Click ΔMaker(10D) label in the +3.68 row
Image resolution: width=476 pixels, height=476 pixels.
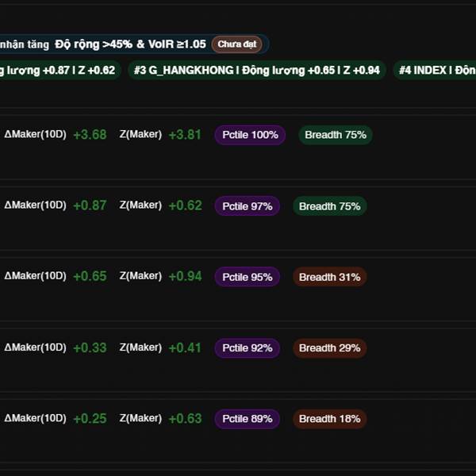pyautogui.click(x=35, y=134)
